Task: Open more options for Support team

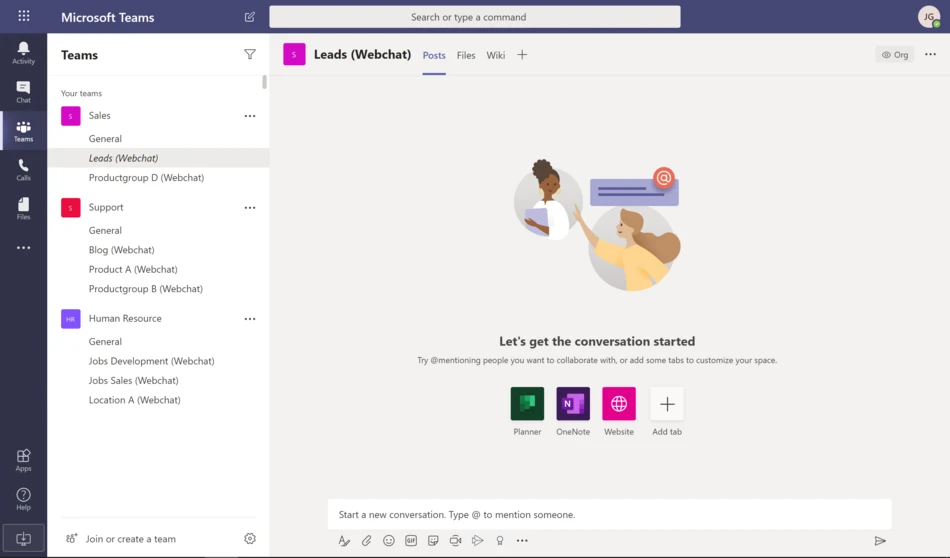Action: pyautogui.click(x=250, y=208)
